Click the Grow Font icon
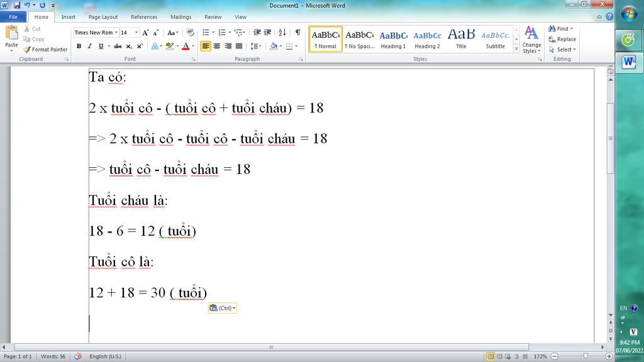 click(145, 33)
